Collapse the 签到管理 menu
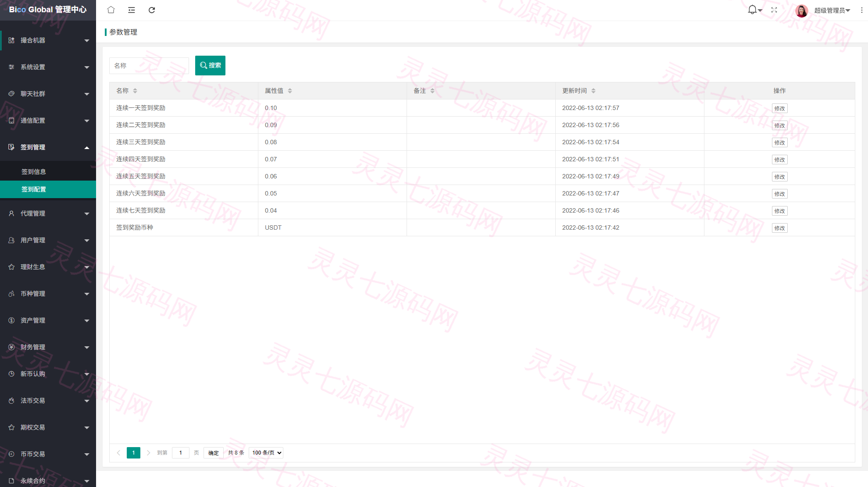This screenshot has height=487, width=868. point(48,147)
